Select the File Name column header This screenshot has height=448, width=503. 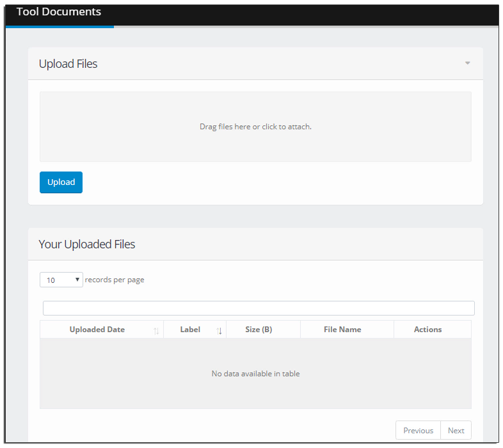coord(342,330)
